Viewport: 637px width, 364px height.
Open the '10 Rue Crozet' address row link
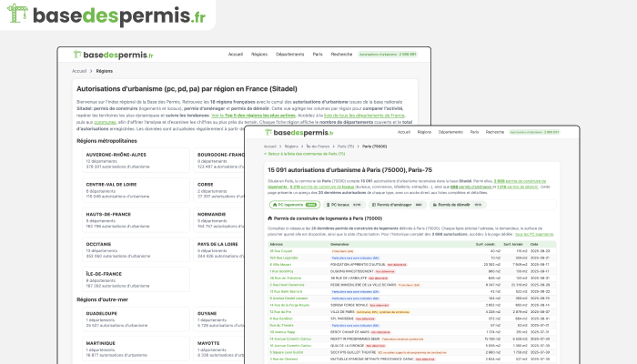[x=281, y=251]
